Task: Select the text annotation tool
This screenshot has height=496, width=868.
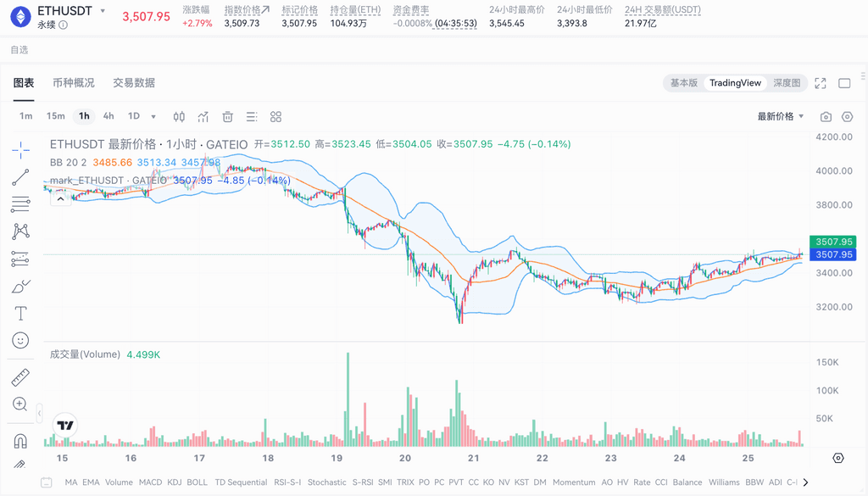Action: click(x=20, y=313)
